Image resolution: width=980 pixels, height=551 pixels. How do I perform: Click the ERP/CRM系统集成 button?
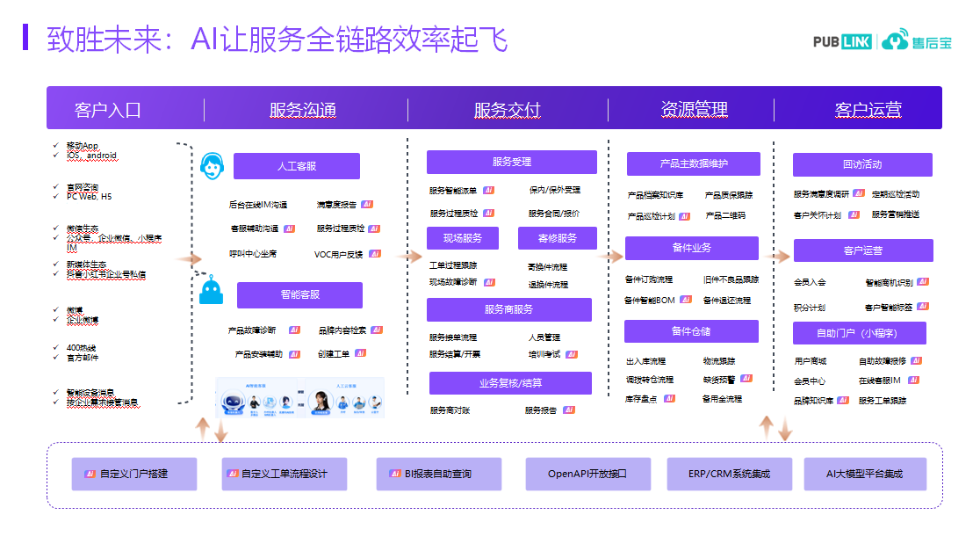tap(728, 474)
